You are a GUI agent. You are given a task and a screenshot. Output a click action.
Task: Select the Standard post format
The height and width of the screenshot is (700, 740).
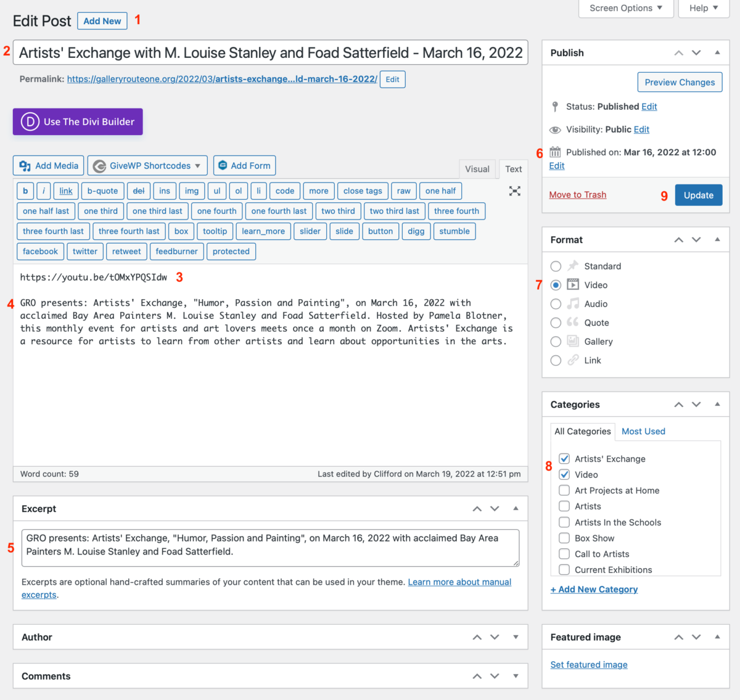click(x=556, y=266)
